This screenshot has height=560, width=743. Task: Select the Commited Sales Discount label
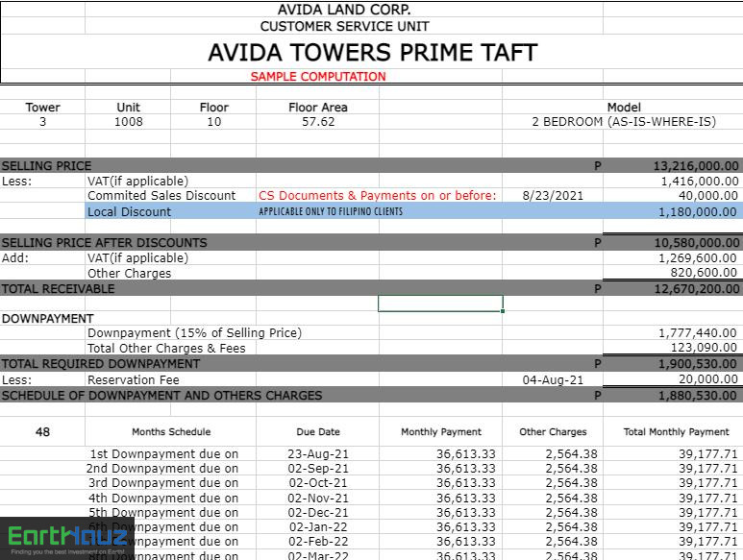tap(161, 196)
